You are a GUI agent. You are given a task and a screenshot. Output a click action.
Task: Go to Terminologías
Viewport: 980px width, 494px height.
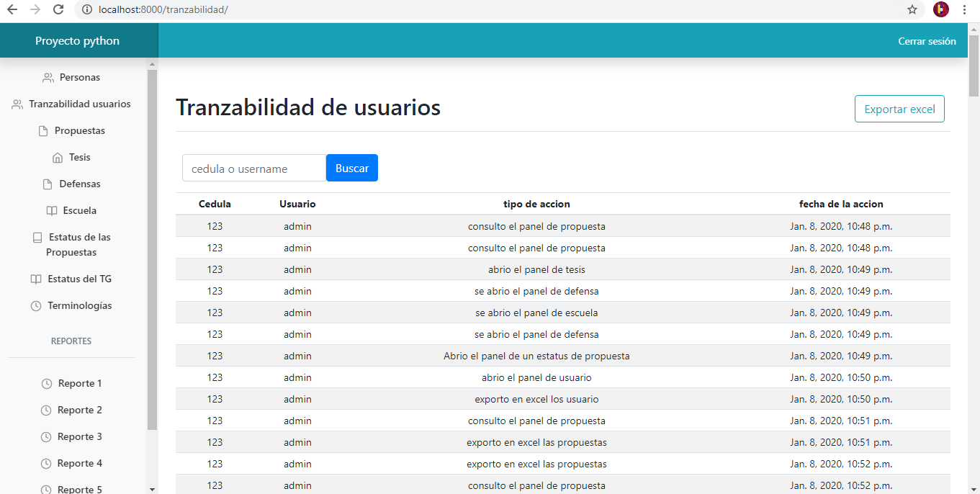tap(80, 305)
